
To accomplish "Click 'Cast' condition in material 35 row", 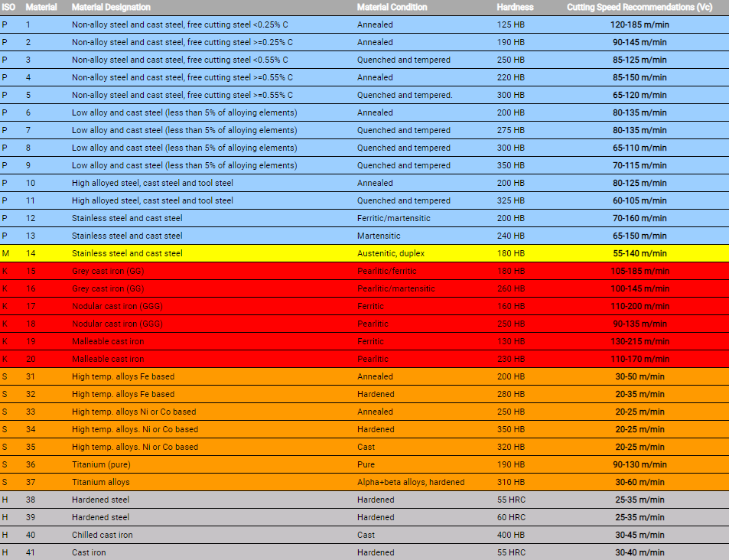I will [x=366, y=447].
